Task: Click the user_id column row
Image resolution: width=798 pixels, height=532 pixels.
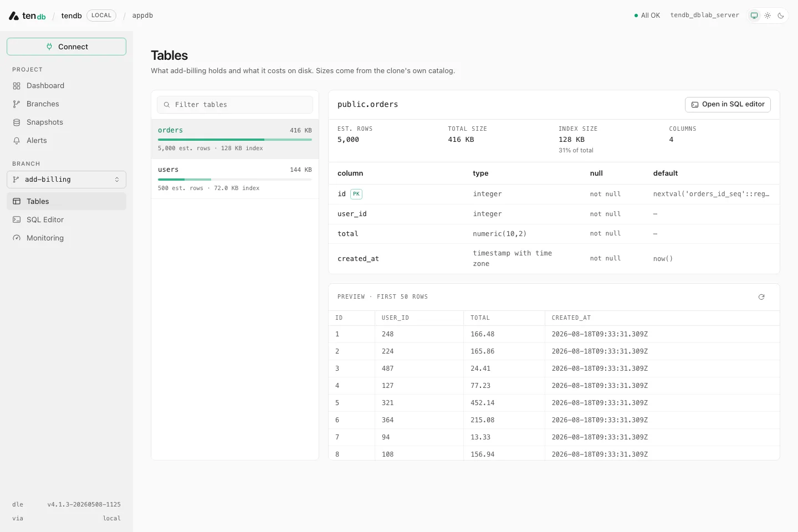Action: tap(554, 214)
